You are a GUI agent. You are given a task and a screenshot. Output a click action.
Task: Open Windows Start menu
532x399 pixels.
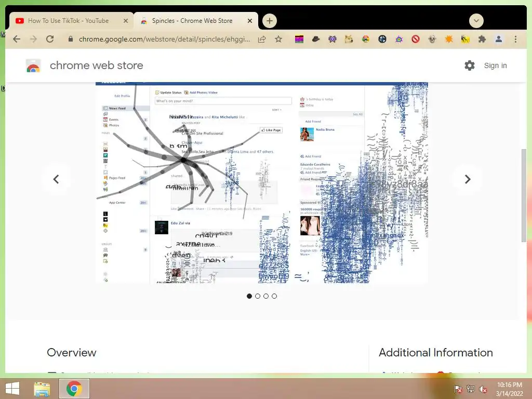pos(12,388)
